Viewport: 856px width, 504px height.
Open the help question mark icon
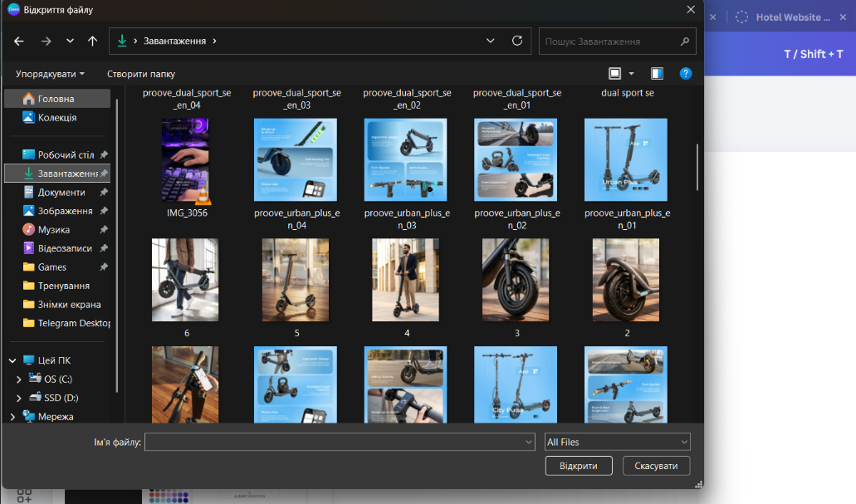(685, 74)
